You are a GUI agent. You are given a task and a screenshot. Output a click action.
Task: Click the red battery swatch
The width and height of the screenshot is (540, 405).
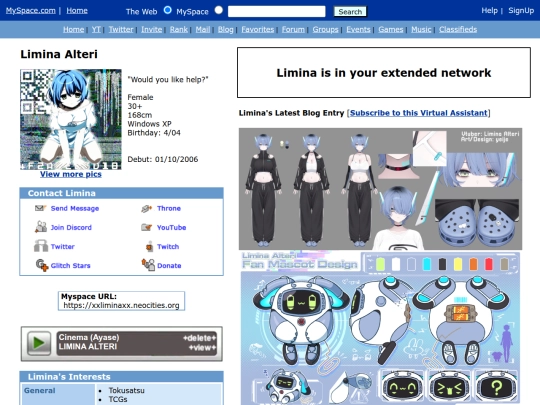489,264
